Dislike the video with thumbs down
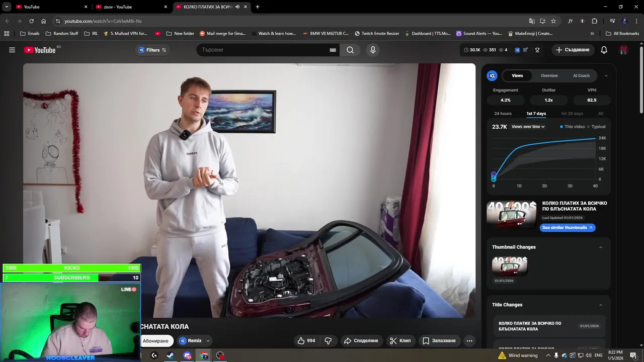Viewport: 644px width, 362px height. (328, 340)
